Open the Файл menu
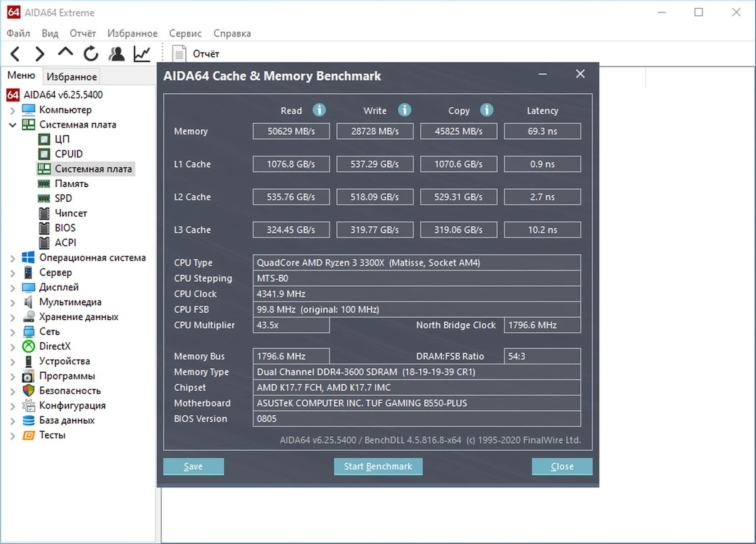756x544 pixels. [x=18, y=33]
